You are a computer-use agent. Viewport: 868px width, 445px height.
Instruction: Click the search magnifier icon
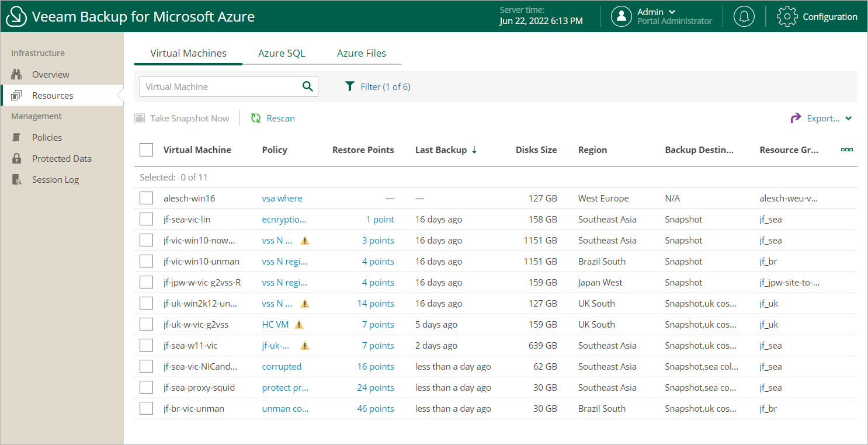pos(308,86)
